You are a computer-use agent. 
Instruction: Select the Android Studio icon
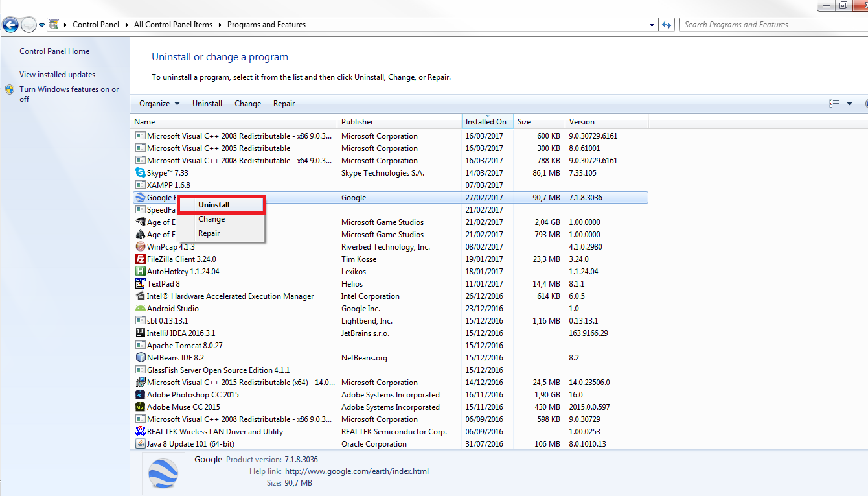[x=140, y=309]
